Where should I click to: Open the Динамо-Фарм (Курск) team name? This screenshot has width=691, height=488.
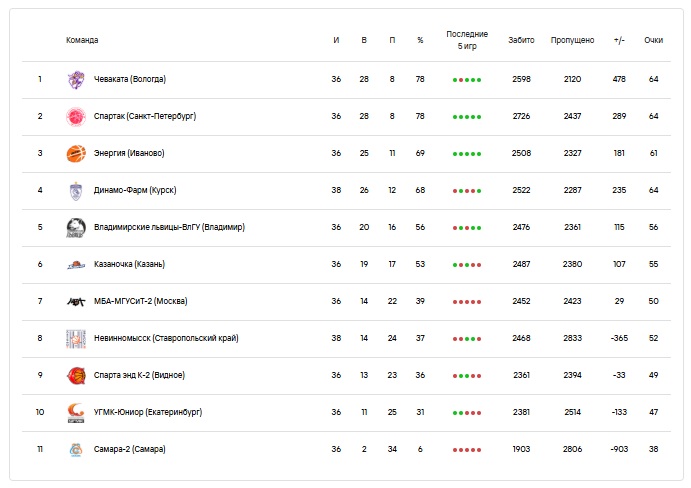135,190
